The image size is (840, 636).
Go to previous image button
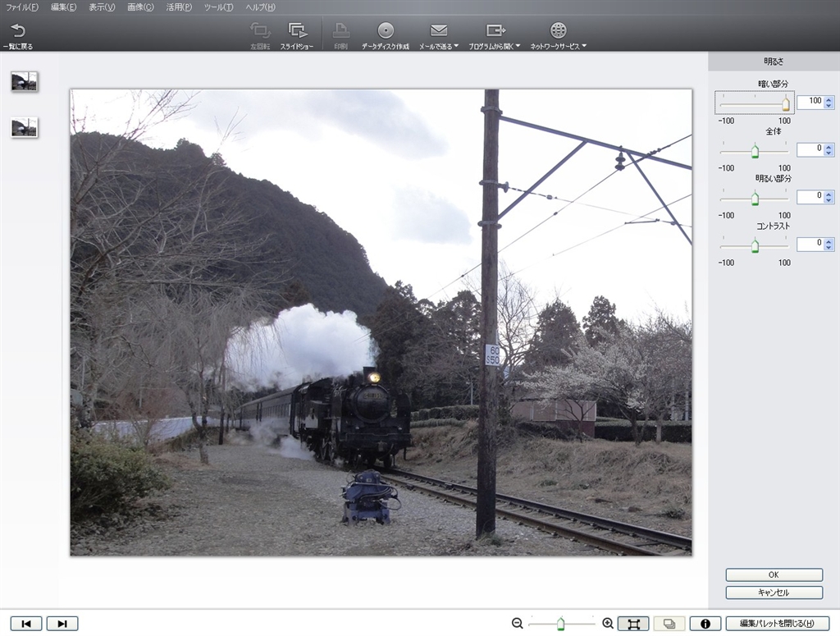(25, 624)
